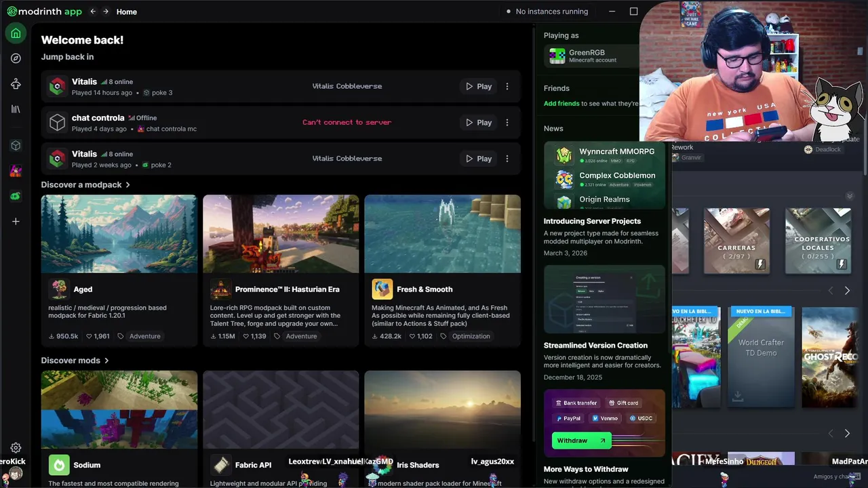Click the plus icon to create an instance

[16, 221]
